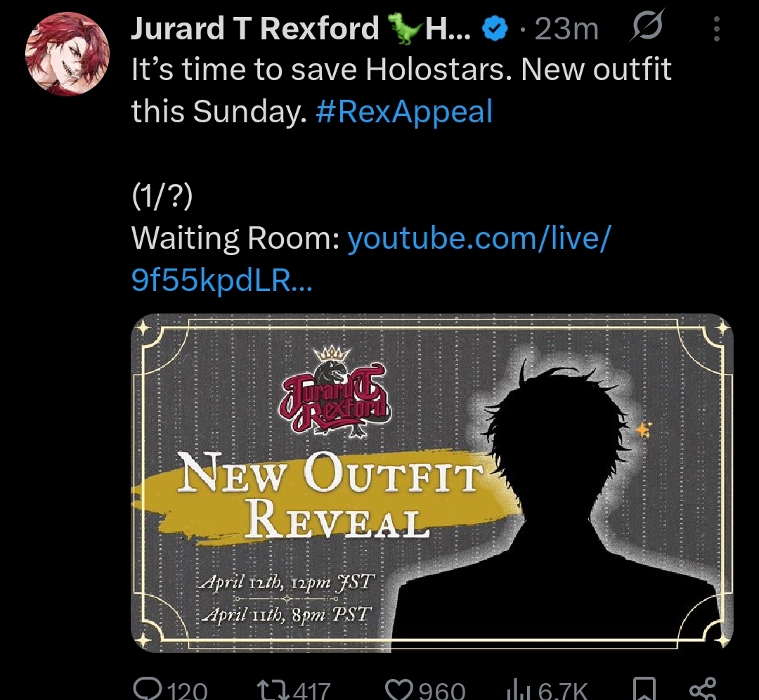Like the tweet with the heart icon
Viewport: 759px width, 700px height.
tap(400, 689)
